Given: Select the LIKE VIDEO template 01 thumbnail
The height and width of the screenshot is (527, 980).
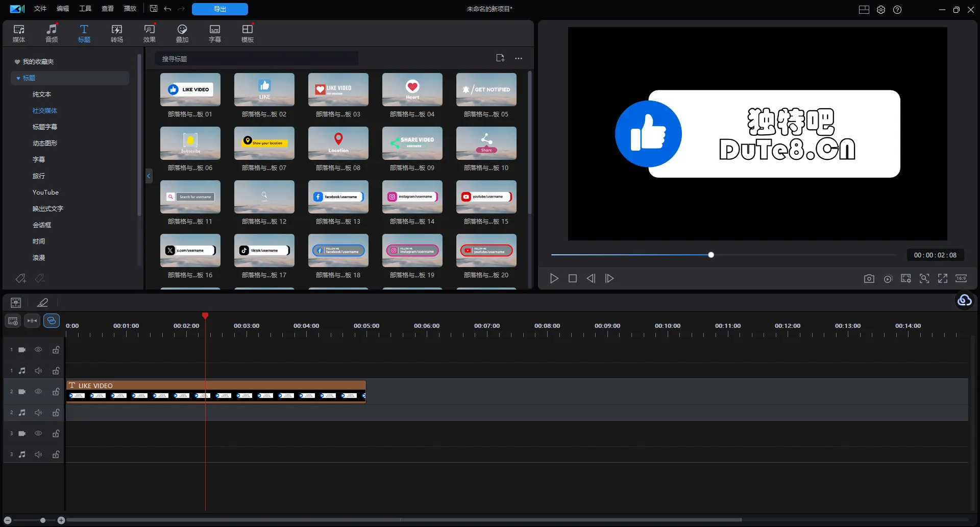Looking at the screenshot, I should [190, 89].
